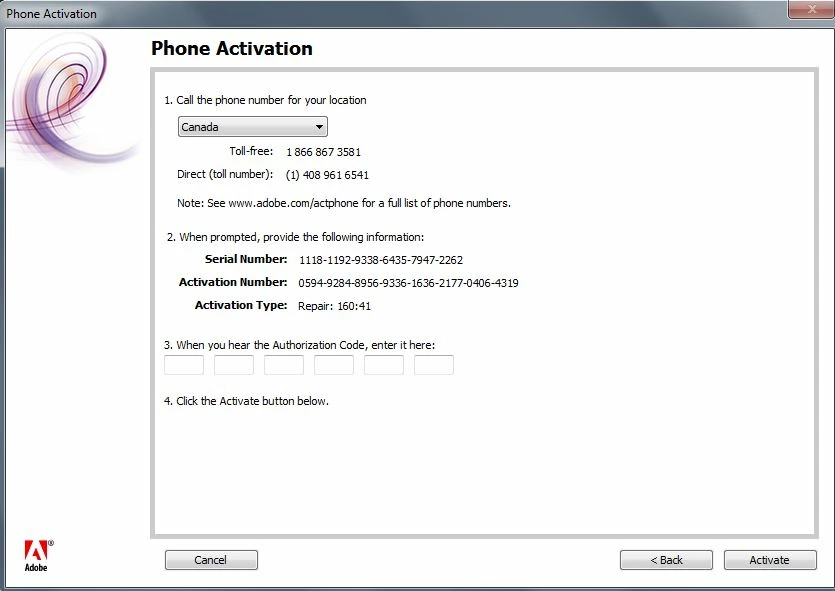Close the Phone Activation window

click(x=811, y=9)
